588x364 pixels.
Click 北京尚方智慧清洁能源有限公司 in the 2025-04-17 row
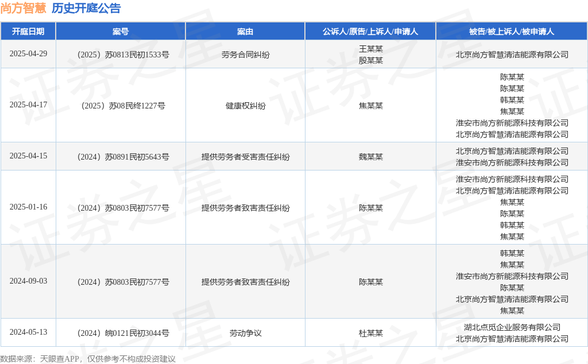(512, 134)
